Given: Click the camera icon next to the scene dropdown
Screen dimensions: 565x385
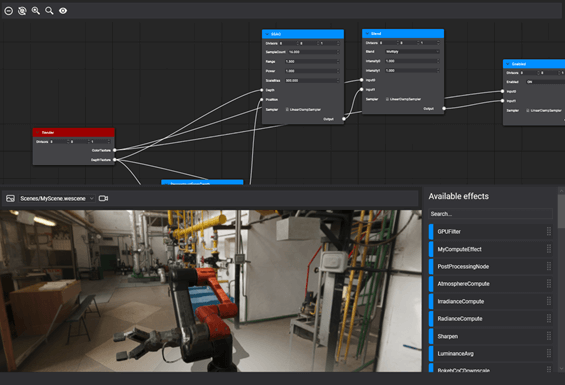Looking at the screenshot, I should point(103,198).
